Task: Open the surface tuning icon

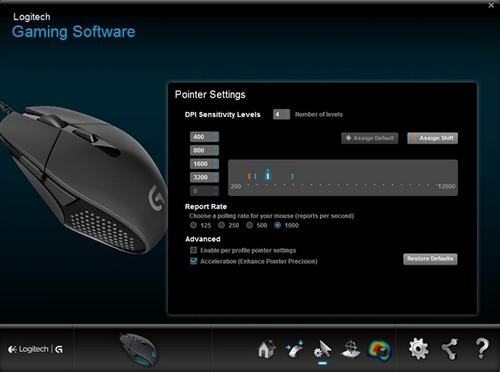Action: [x=351, y=349]
